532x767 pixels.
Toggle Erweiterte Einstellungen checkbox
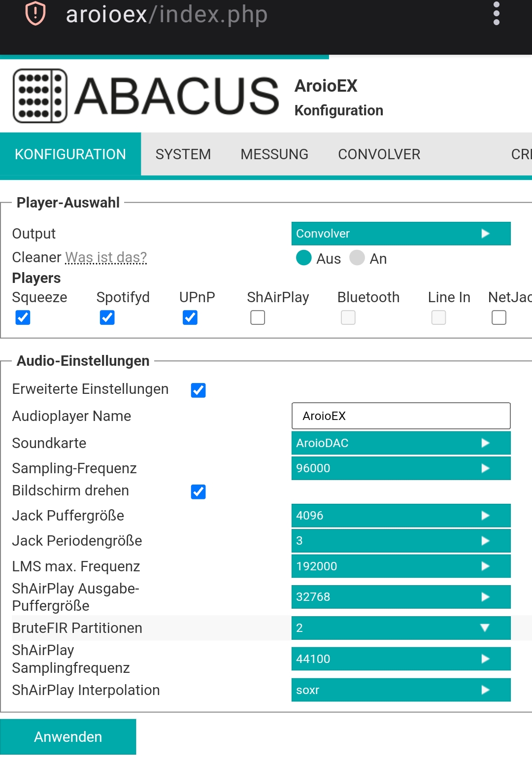coord(198,390)
